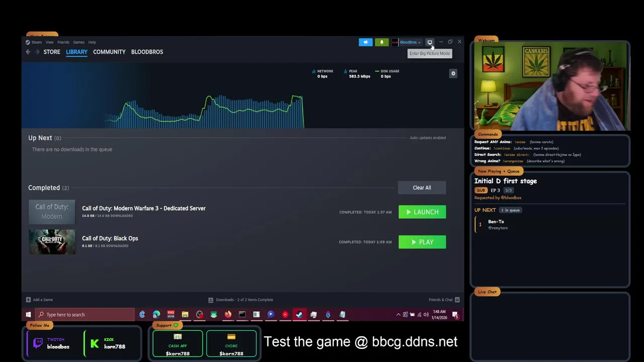
Task: Click the Chime $korn788 badge
Action: (231, 344)
